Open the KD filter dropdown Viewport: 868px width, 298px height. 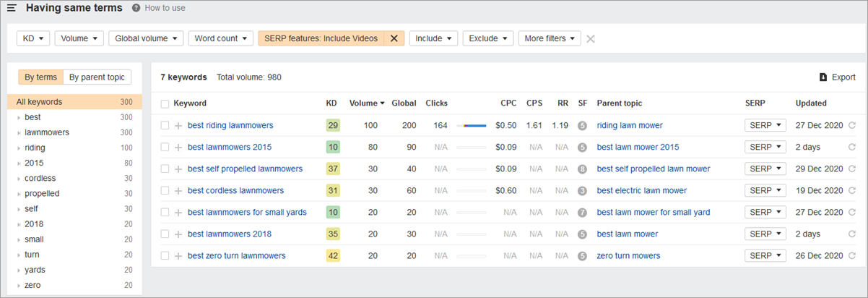point(33,38)
